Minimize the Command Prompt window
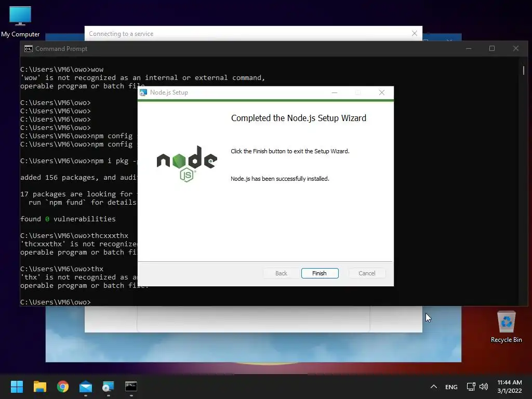Screen dimensions: 532x399 [469, 48]
